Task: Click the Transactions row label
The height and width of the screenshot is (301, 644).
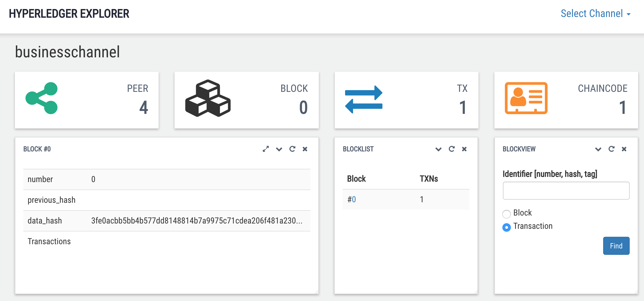Action: [x=49, y=241]
